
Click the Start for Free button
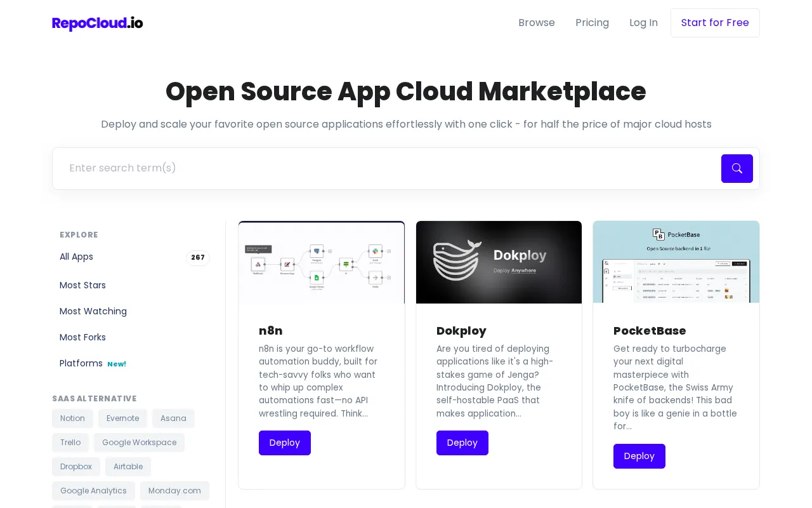point(715,23)
